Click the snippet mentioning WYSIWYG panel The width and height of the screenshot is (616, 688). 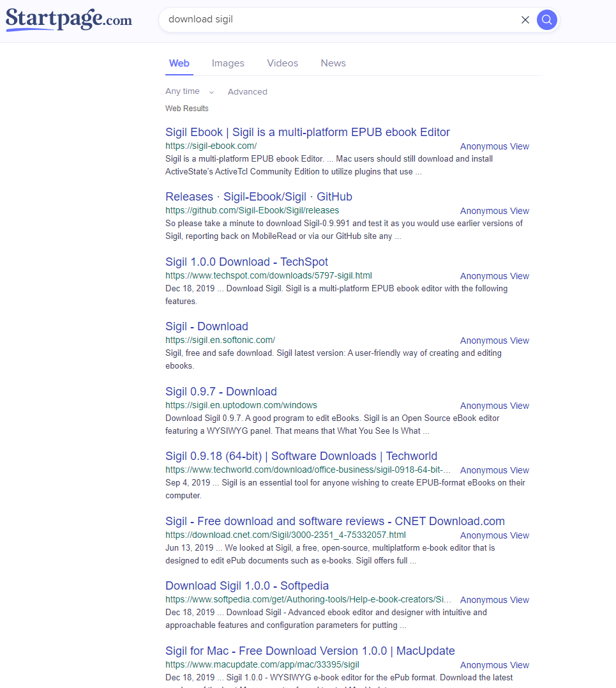pos(333,424)
